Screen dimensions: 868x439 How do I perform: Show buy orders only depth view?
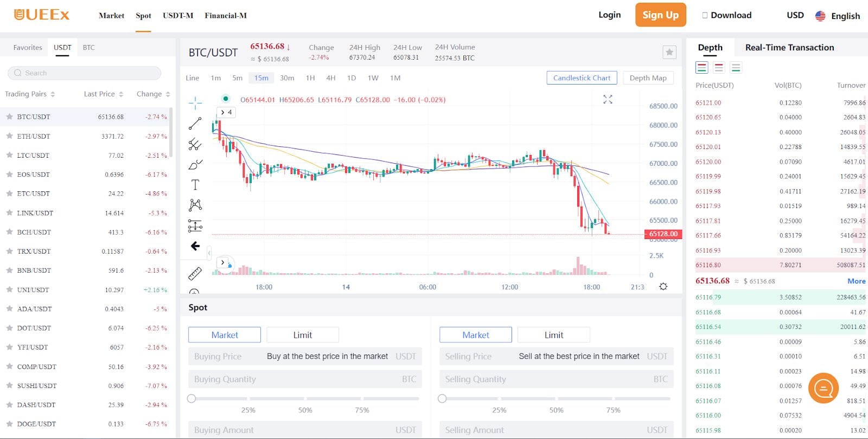pos(736,68)
